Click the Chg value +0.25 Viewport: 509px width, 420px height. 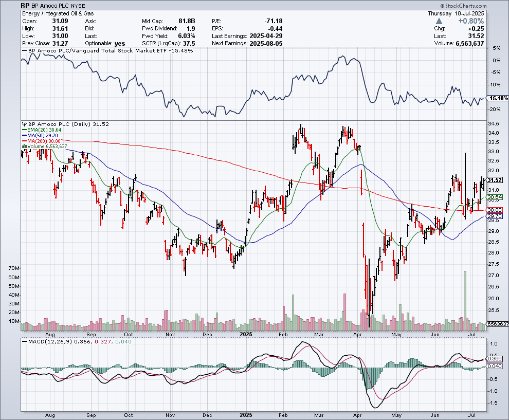(476, 29)
